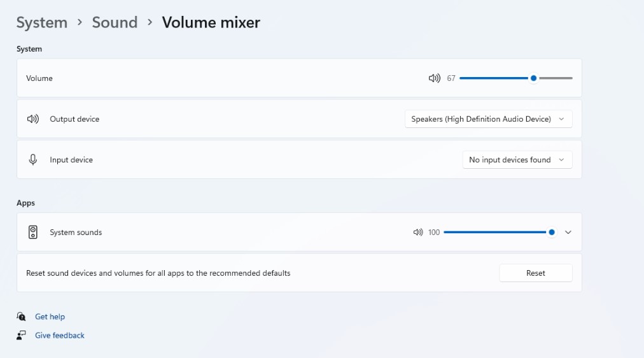Viewport: 644px width, 358px height.
Task: Click the System sounds row label
Action: pyautogui.click(x=76, y=233)
